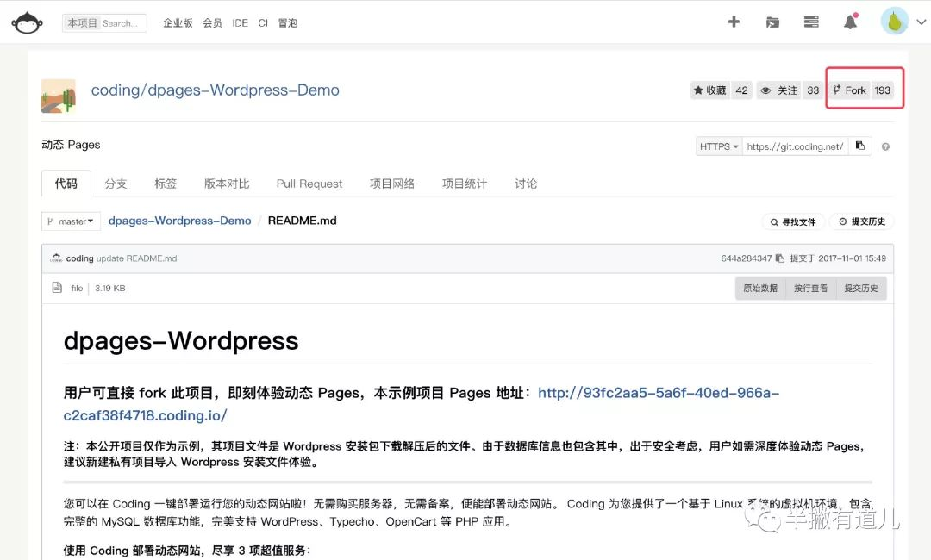Toggle watching with 关注 button

[778, 90]
